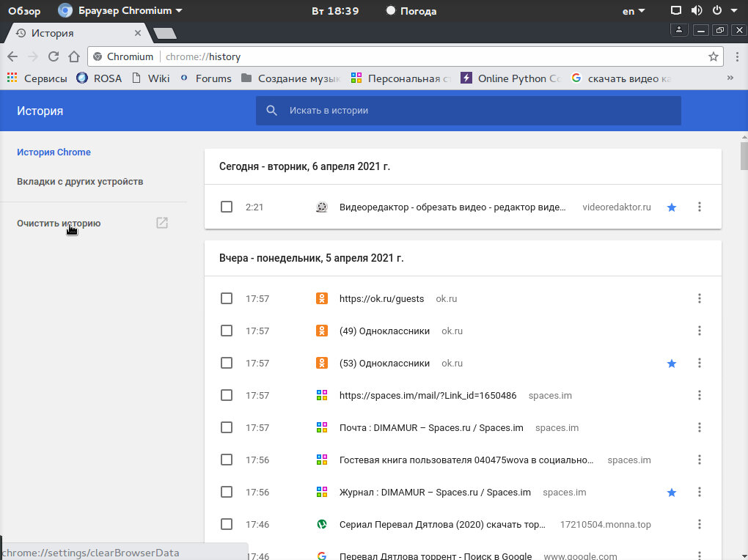
Task: Click the bookmark star on the Видеоредактор entry
Action: [672, 207]
